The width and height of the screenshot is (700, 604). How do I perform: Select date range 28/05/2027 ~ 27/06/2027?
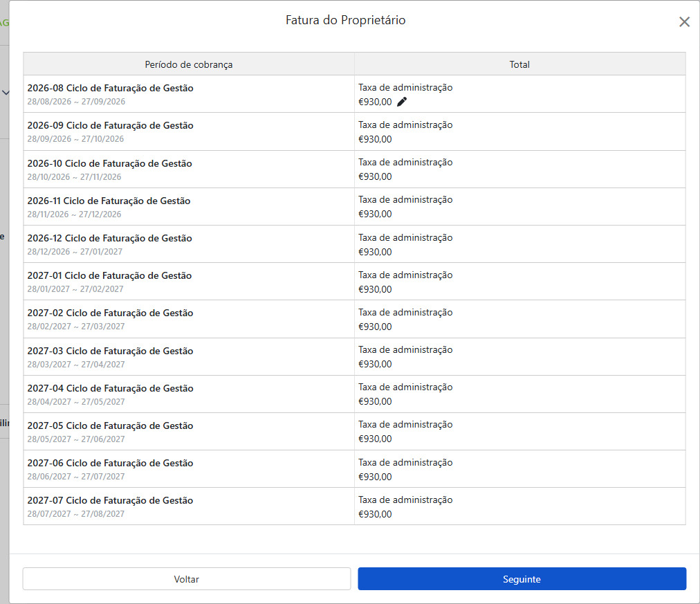pos(76,439)
